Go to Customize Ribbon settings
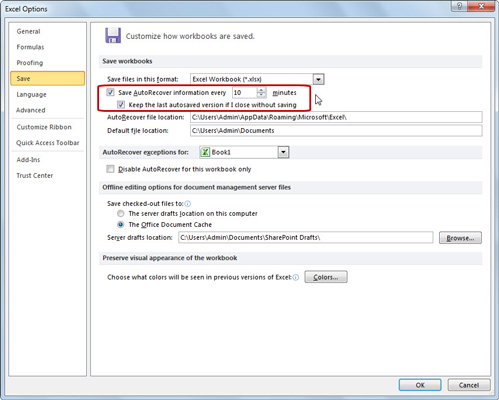Viewport: 499px width, 400px height. (44, 127)
